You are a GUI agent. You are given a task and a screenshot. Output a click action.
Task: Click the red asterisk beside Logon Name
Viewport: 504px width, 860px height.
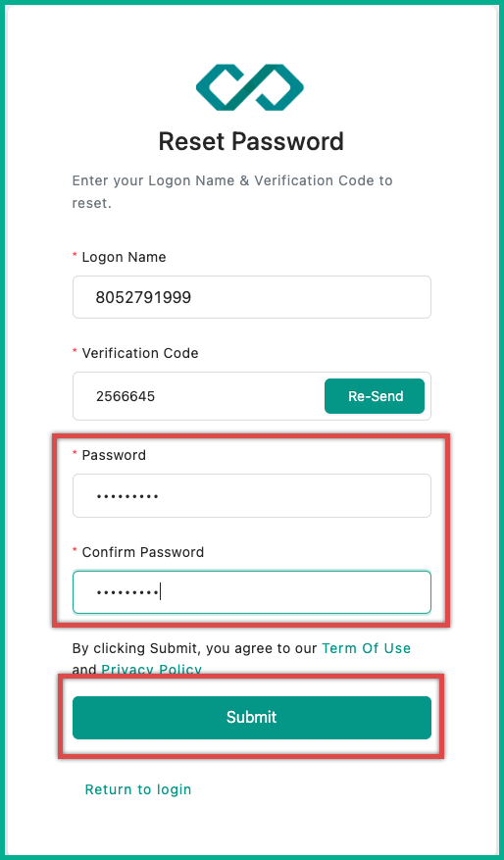tap(76, 256)
